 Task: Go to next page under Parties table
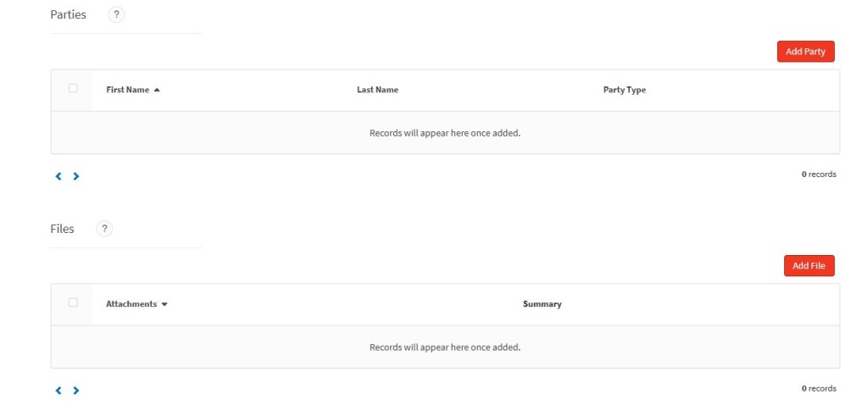[x=75, y=176]
